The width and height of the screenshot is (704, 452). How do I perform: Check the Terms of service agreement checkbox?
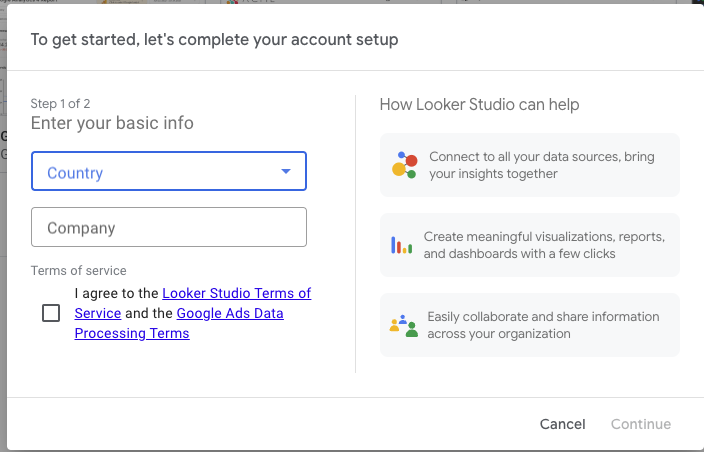pos(51,313)
